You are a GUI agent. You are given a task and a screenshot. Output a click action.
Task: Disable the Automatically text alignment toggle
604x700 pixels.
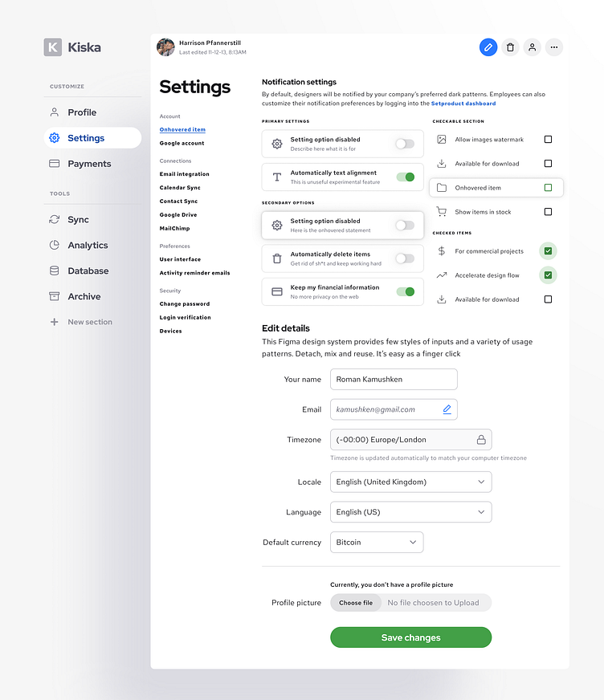click(x=406, y=177)
